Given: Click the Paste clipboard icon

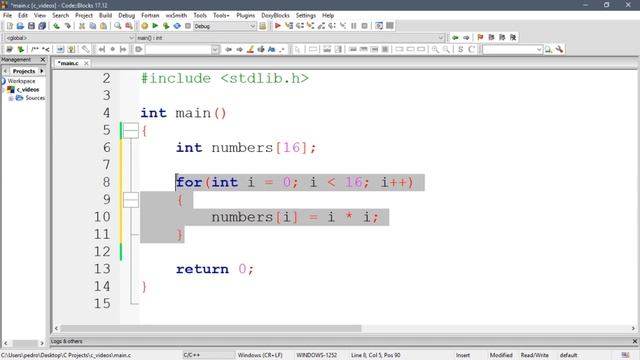Looking at the screenshot, I should (103, 26).
